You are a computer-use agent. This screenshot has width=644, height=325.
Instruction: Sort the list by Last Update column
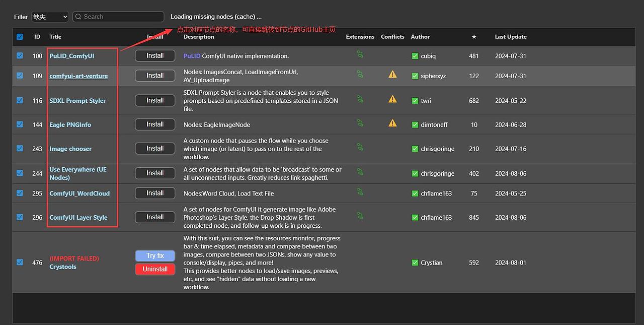510,37
